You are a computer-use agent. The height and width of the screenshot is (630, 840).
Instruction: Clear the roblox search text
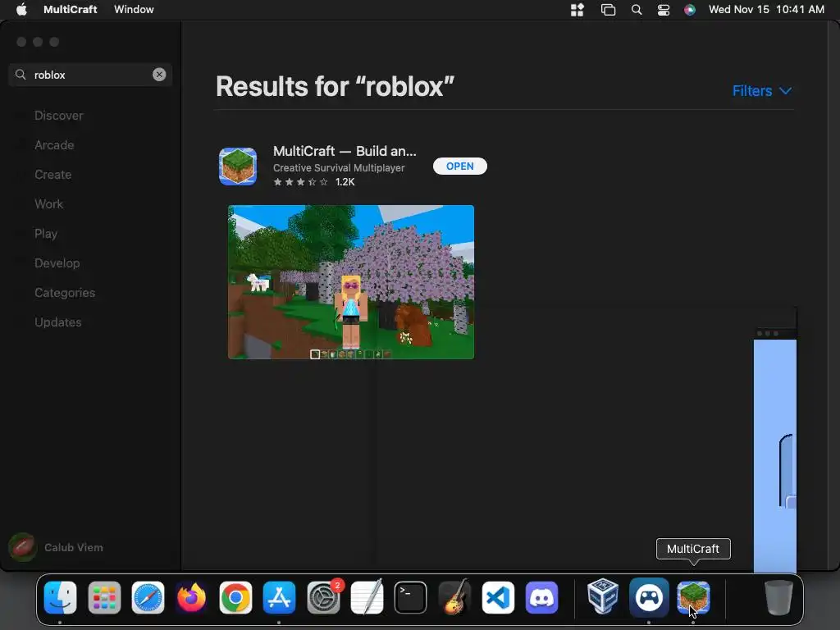pos(159,75)
